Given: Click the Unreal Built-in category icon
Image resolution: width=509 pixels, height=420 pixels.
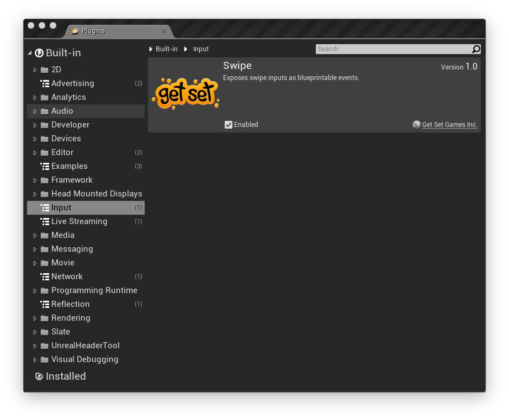Looking at the screenshot, I should click(39, 53).
